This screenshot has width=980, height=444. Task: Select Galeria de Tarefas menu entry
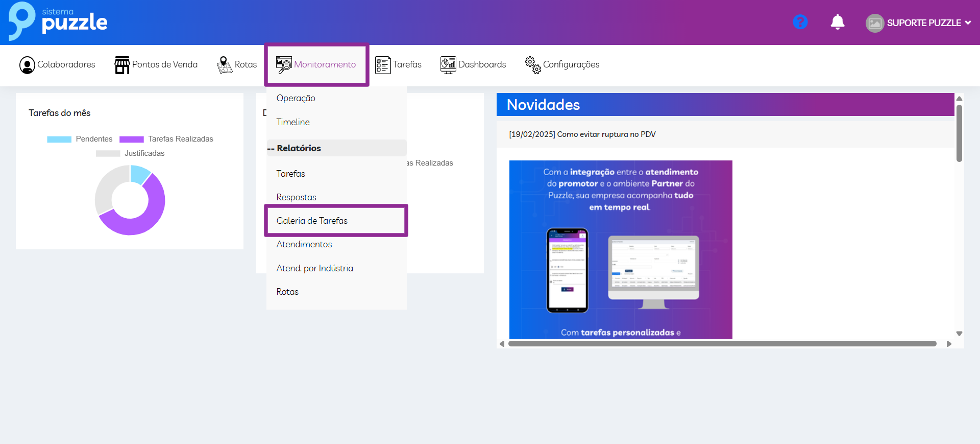[312, 221]
